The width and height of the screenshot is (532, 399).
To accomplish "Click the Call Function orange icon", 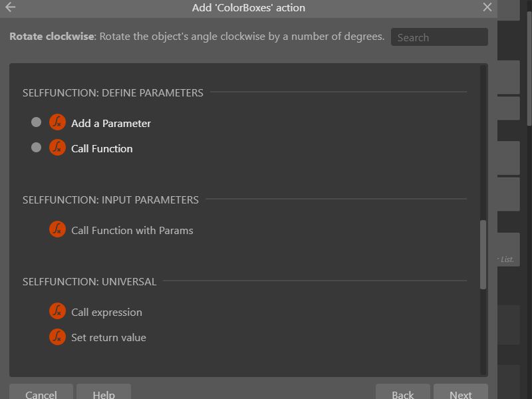I will (x=57, y=148).
